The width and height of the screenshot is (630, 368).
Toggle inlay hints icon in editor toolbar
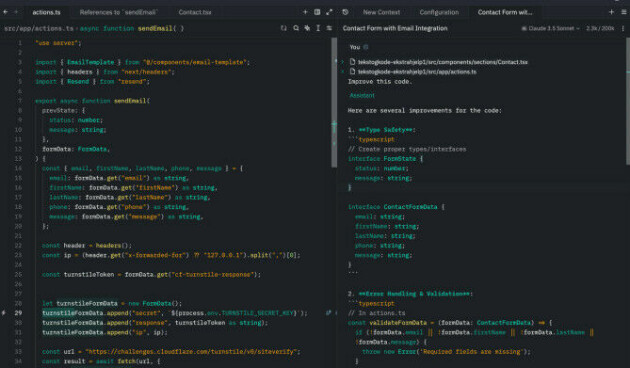pos(284,28)
